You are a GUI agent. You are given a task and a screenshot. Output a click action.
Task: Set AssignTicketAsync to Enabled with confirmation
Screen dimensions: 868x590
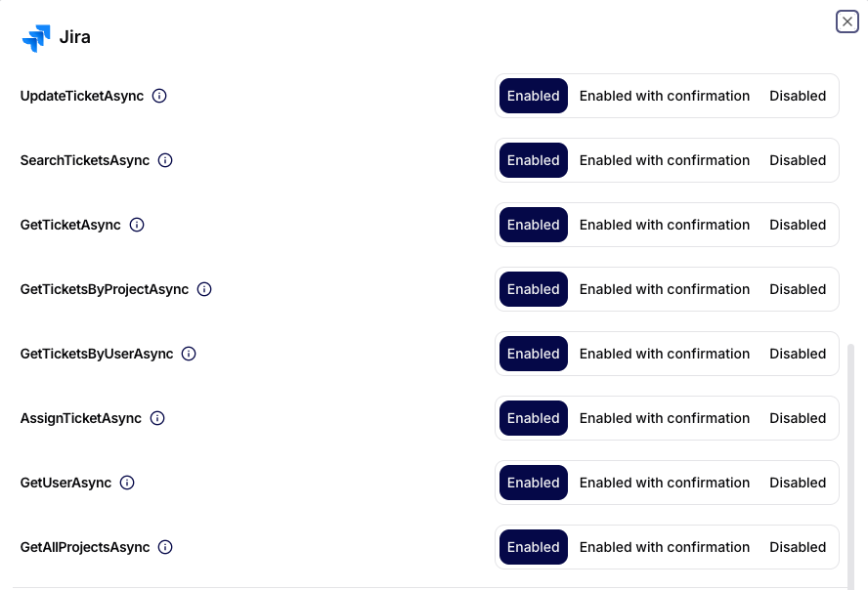[x=665, y=418]
